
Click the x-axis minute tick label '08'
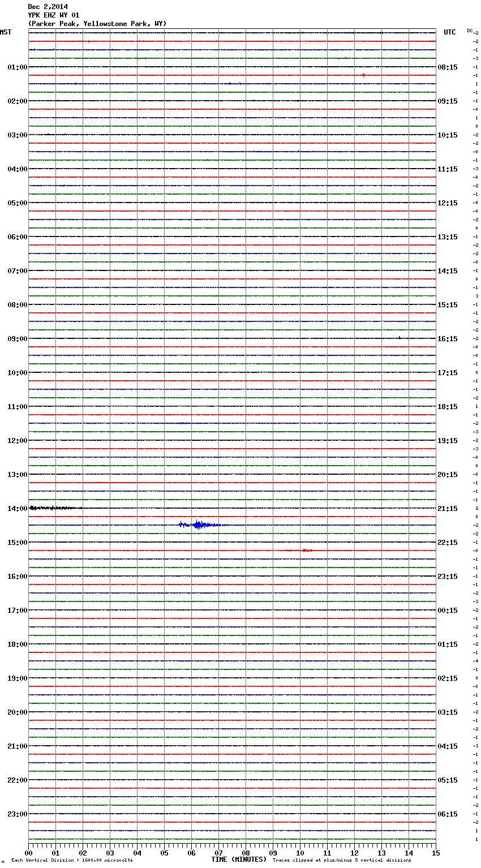coord(246,853)
